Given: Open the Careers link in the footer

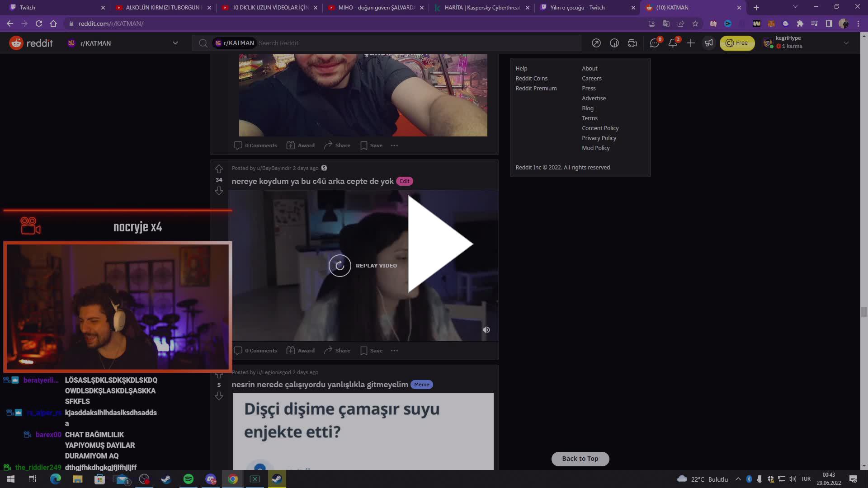Looking at the screenshot, I should (x=592, y=78).
